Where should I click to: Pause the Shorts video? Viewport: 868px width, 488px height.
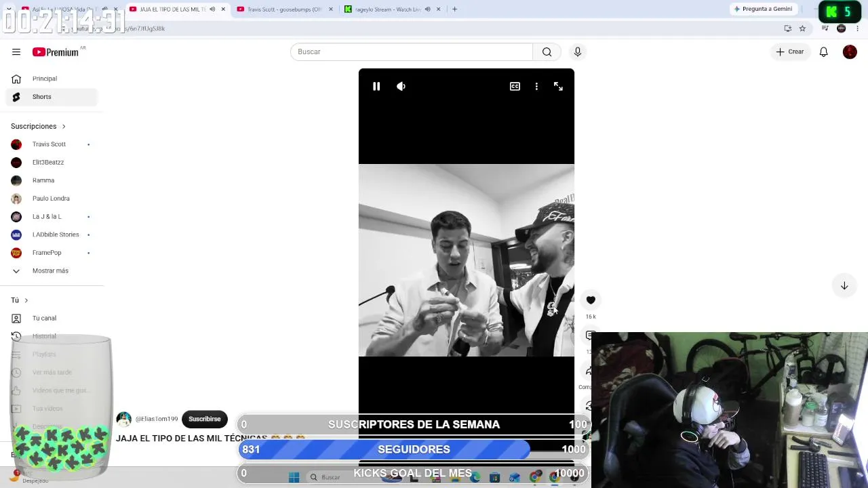point(376,86)
